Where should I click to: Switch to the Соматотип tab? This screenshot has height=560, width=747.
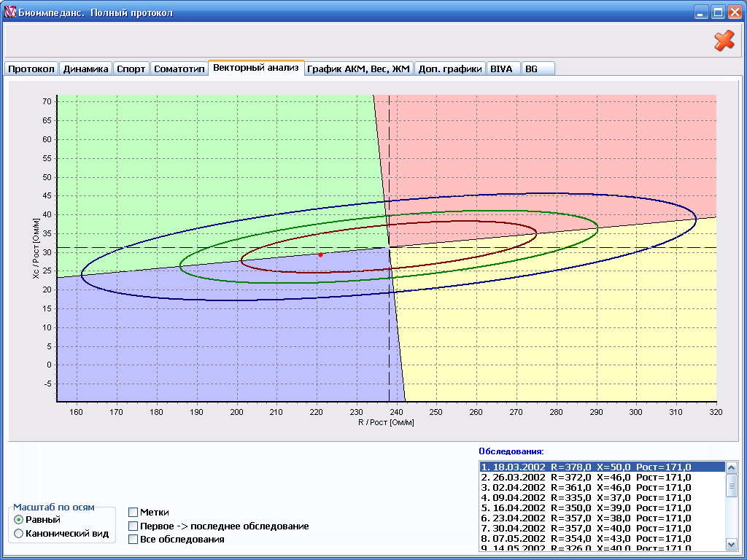tap(179, 69)
